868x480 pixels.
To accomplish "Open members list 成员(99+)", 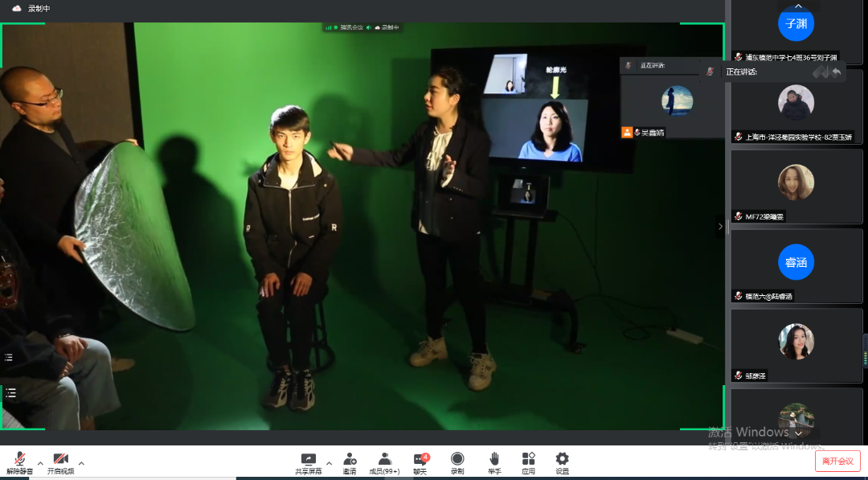I will click(x=385, y=463).
